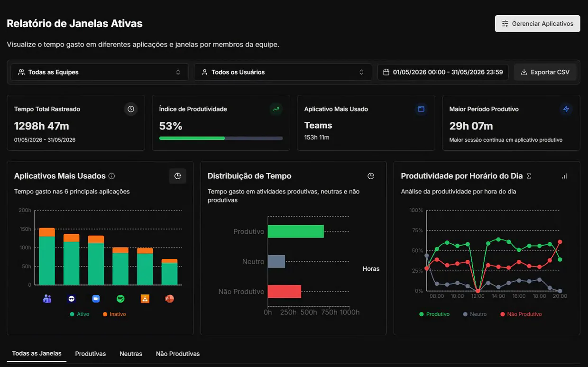
Task: Switch to the Produtivas tab
Action: coord(91,354)
